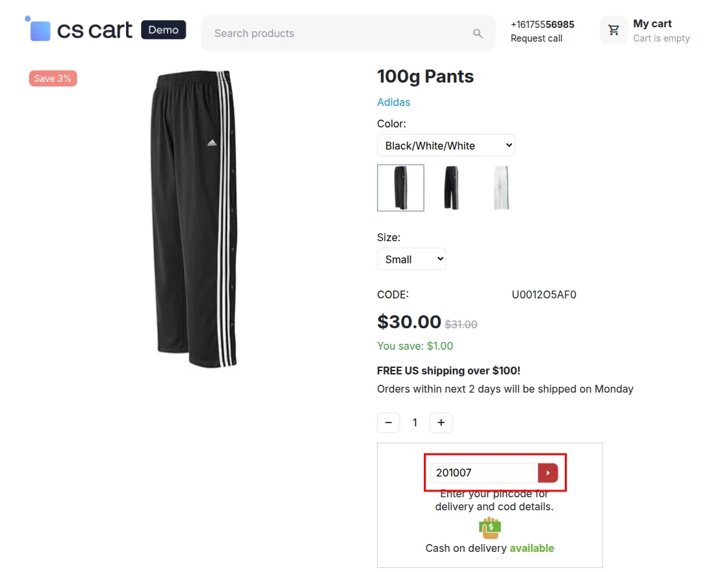Click the minus icon to decrease quantity
This screenshot has height=572, width=728.
click(x=388, y=422)
